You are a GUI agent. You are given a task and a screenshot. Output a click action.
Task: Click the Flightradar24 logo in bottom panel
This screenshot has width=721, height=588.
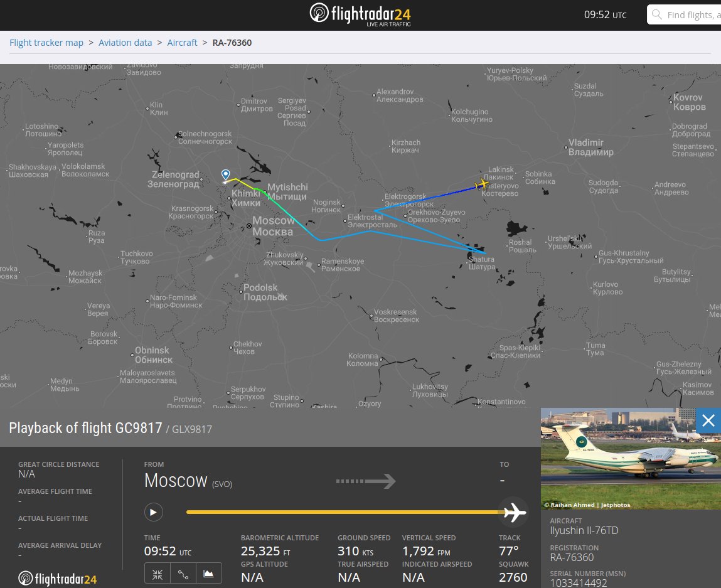[x=58, y=579]
